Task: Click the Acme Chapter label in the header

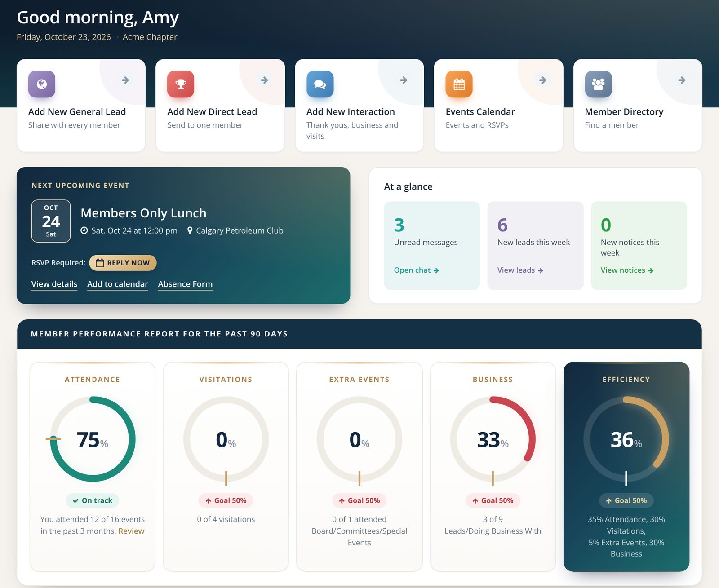Action: 150,37
